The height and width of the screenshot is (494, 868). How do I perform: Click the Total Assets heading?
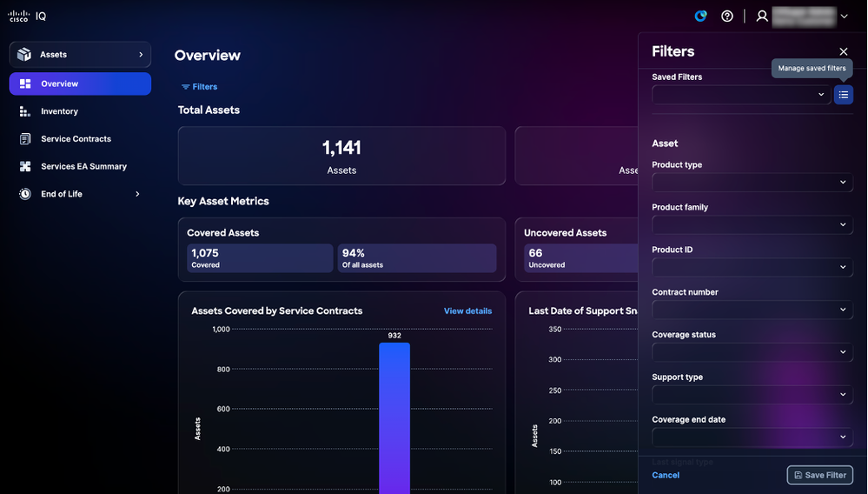coord(209,110)
